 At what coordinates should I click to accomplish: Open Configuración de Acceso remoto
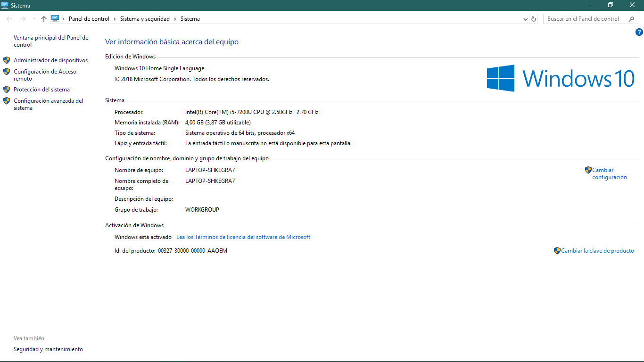[x=45, y=75]
